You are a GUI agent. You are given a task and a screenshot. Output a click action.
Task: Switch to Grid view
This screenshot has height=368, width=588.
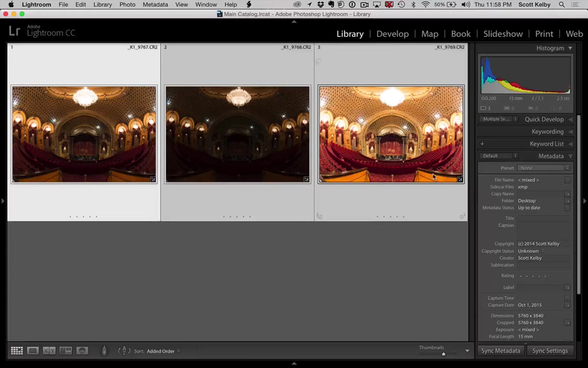click(17, 350)
